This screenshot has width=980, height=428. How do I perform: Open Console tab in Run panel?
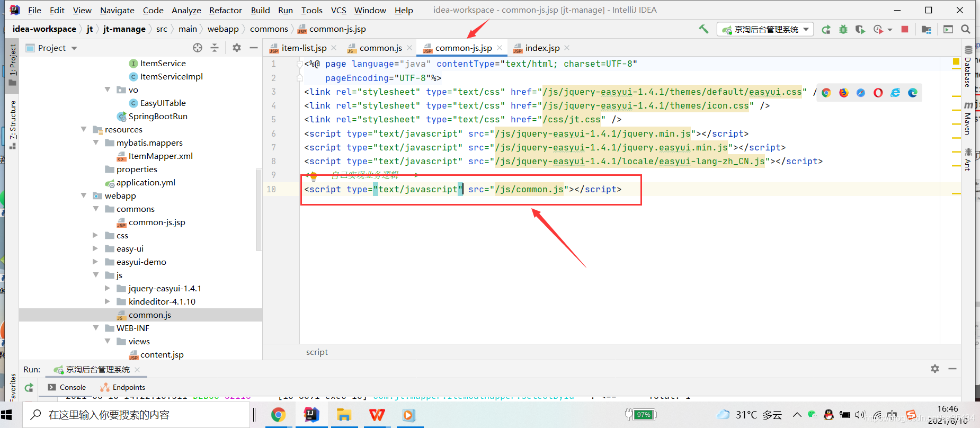pos(67,387)
